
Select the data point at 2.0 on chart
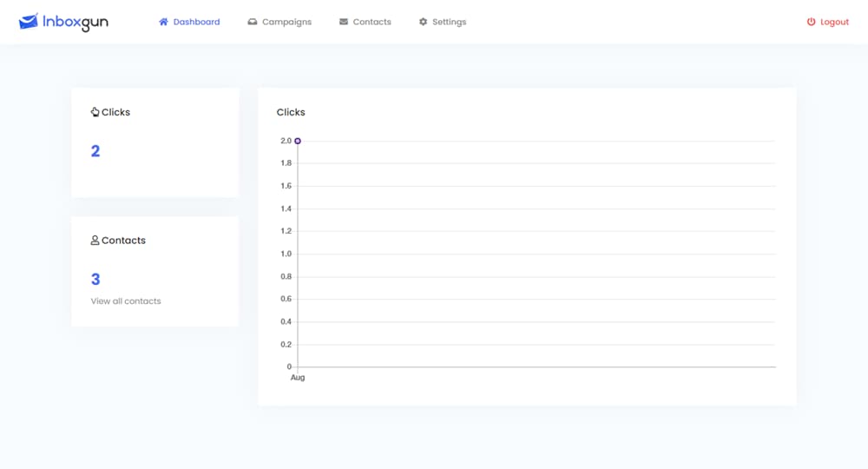click(298, 142)
